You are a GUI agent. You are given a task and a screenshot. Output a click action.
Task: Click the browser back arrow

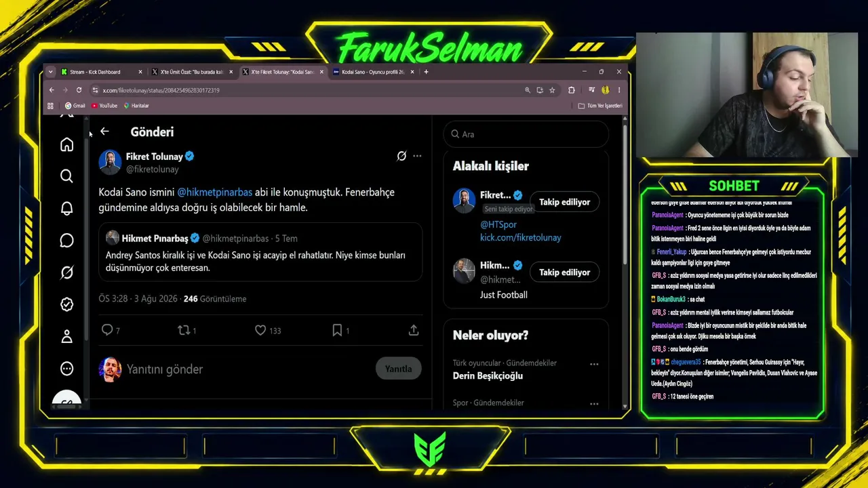coord(52,90)
